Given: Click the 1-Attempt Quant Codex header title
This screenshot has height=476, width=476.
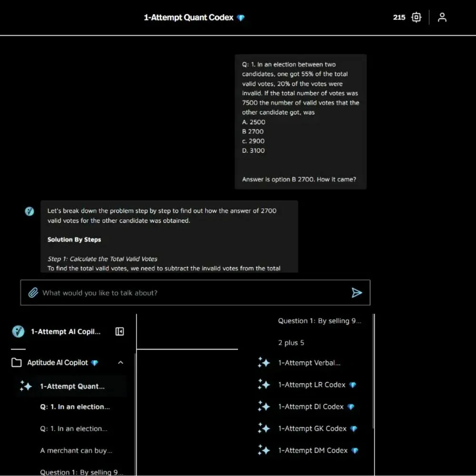Looking at the screenshot, I should [x=189, y=18].
